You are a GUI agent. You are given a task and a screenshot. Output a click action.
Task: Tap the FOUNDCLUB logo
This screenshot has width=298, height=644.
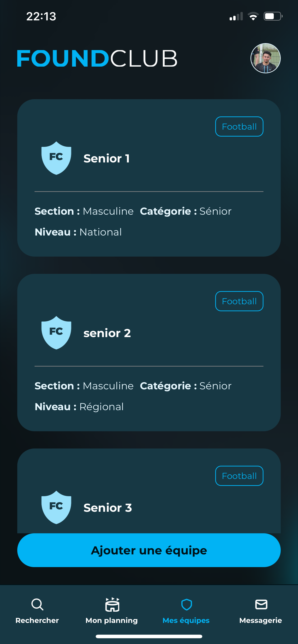97,58
